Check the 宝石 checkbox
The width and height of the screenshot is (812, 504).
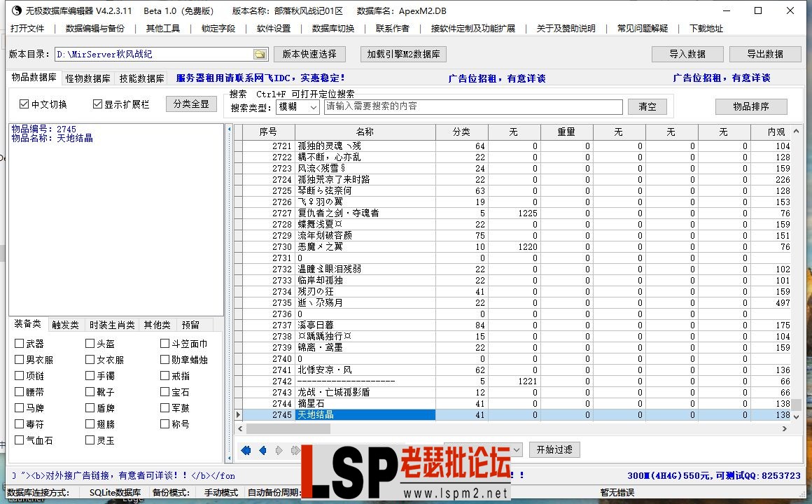coord(164,391)
